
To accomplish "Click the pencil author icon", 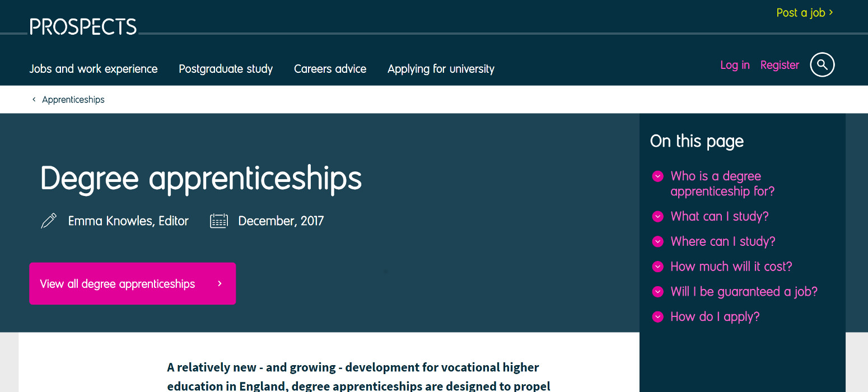I will point(49,221).
